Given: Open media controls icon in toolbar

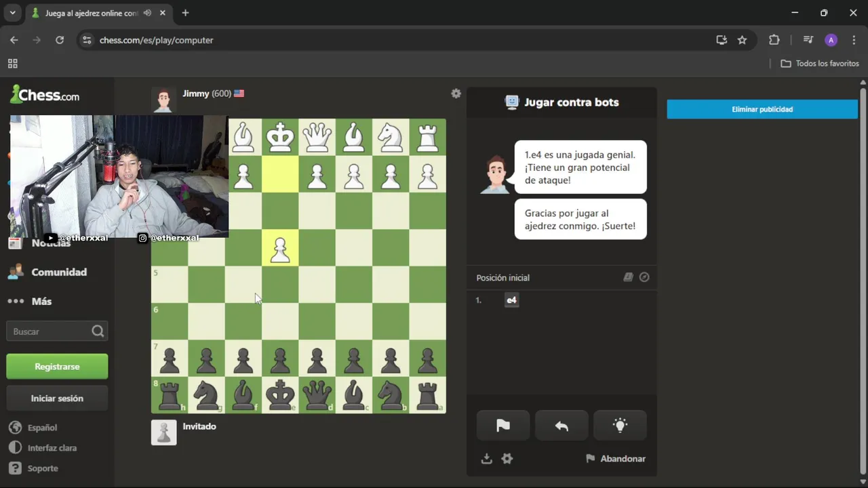Looking at the screenshot, I should coord(808,40).
